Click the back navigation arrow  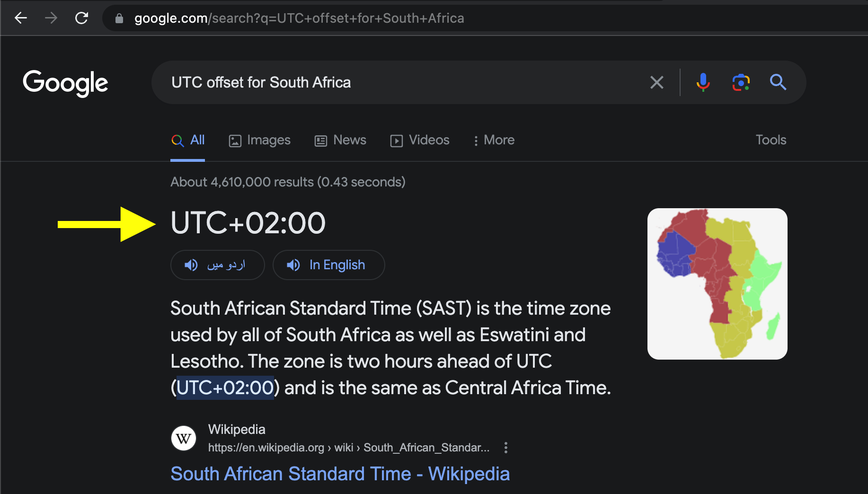click(x=21, y=18)
